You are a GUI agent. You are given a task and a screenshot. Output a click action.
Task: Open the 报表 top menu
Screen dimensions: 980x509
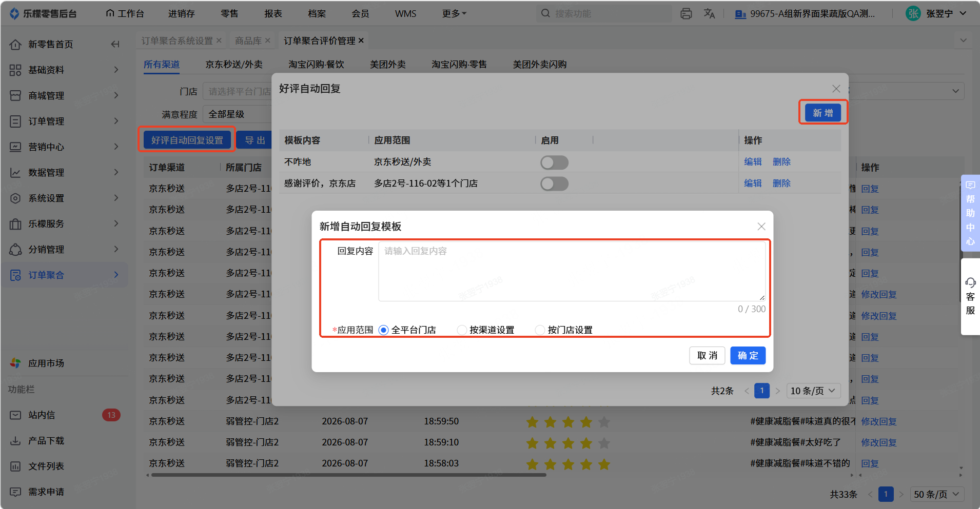click(273, 14)
